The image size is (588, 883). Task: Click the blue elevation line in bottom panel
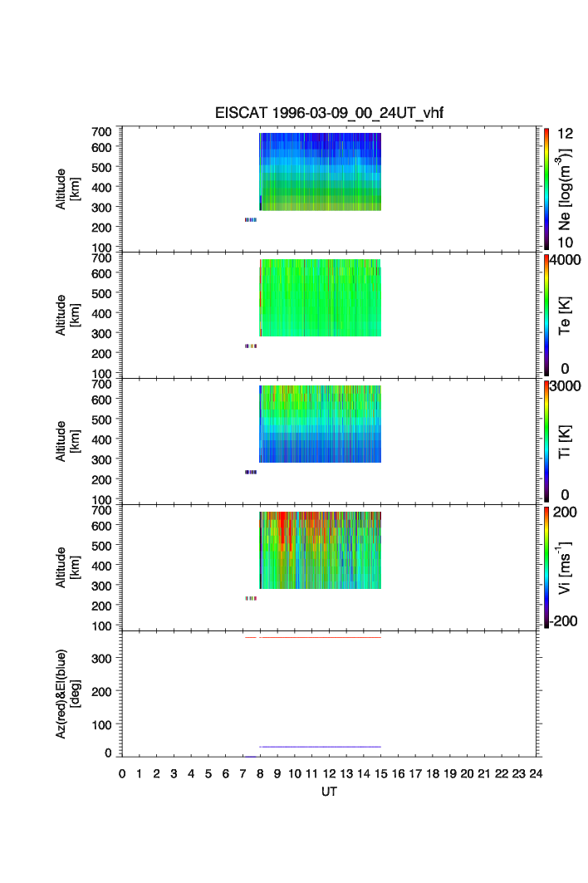pyautogui.click(x=320, y=747)
